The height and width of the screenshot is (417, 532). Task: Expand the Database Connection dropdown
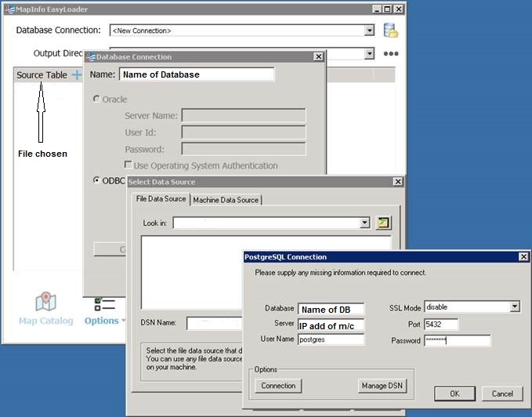click(x=369, y=31)
